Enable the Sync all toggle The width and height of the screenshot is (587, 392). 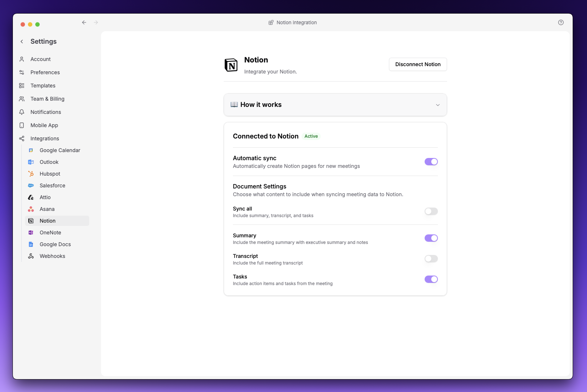[431, 211]
